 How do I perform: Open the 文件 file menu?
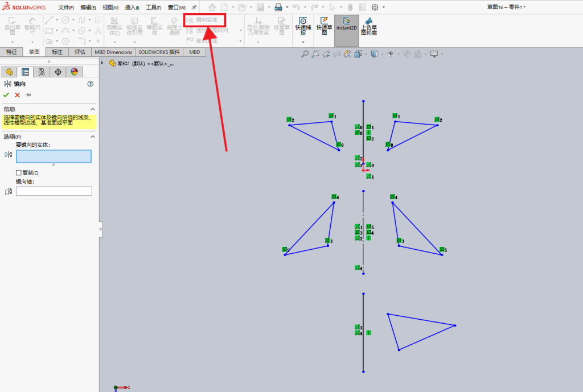click(66, 7)
